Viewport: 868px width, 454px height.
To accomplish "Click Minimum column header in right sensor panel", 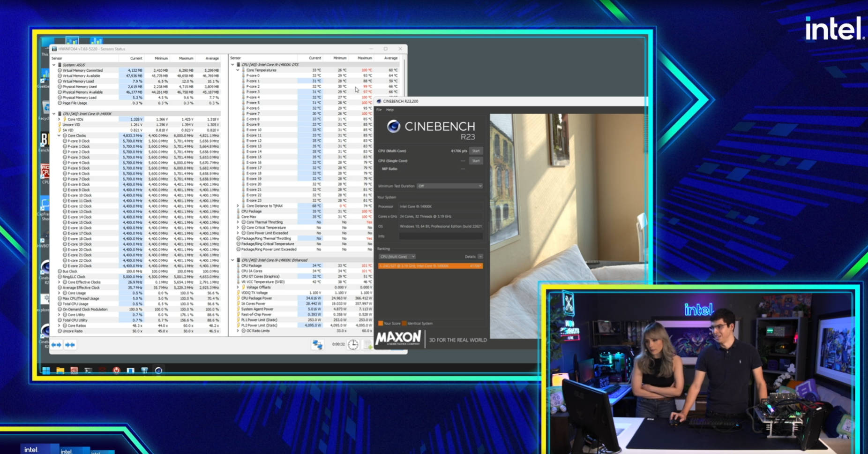I will pyautogui.click(x=340, y=58).
